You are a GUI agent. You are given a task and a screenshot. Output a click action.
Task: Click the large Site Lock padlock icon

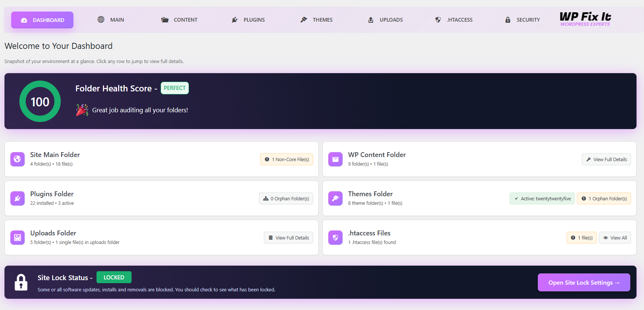pyautogui.click(x=21, y=282)
